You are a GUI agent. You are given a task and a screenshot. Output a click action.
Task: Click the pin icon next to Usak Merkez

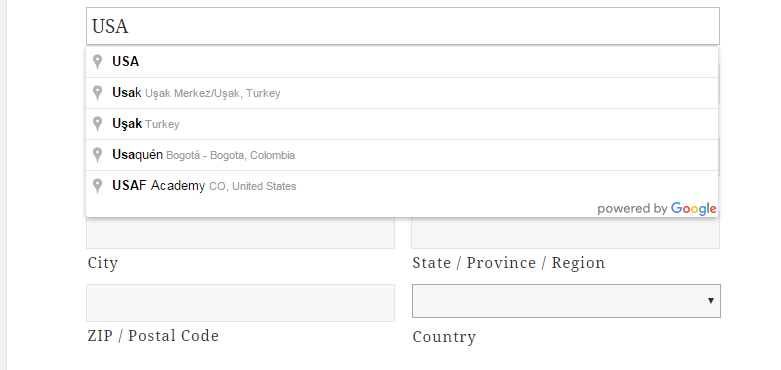(x=98, y=93)
